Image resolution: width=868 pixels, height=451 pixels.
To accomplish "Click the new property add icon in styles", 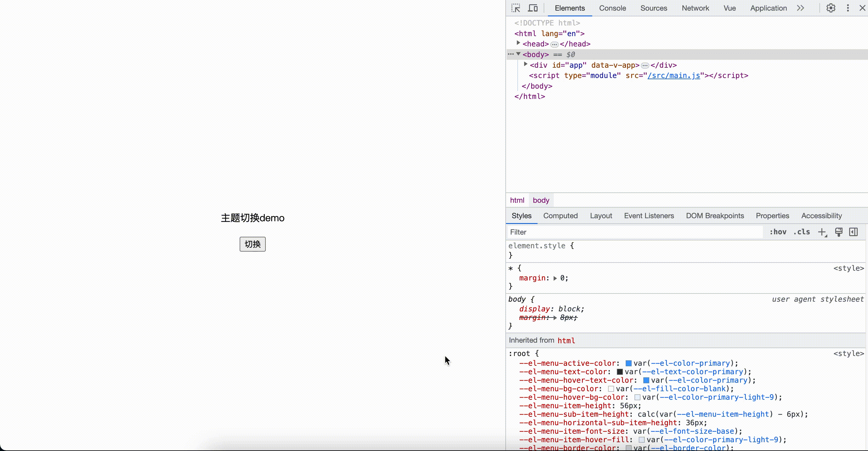I will pos(822,232).
